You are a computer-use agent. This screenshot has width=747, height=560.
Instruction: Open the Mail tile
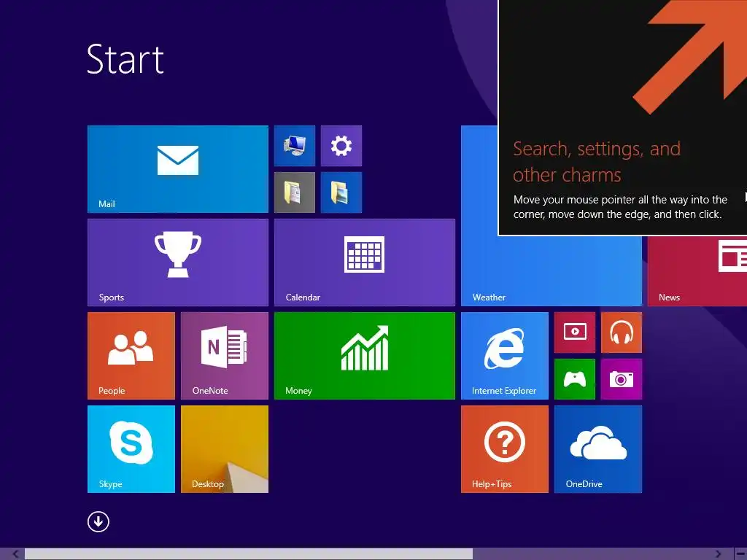(x=178, y=169)
